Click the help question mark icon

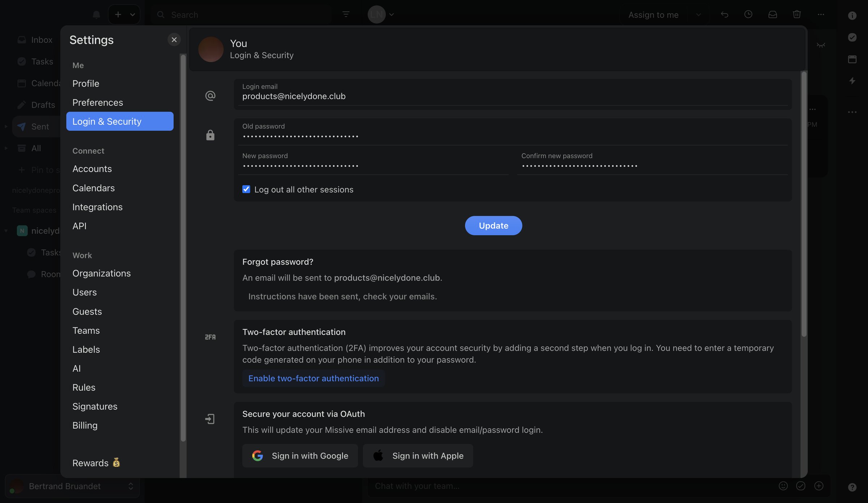pos(852,487)
